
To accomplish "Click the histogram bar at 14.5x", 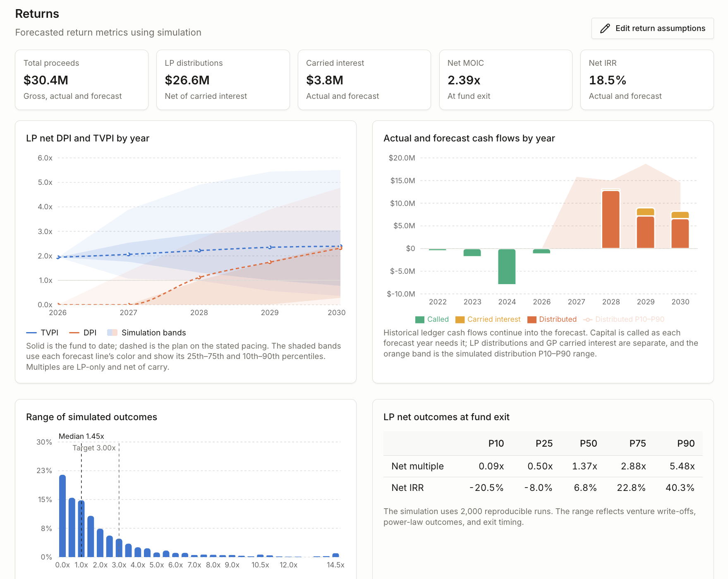I will point(335,555).
